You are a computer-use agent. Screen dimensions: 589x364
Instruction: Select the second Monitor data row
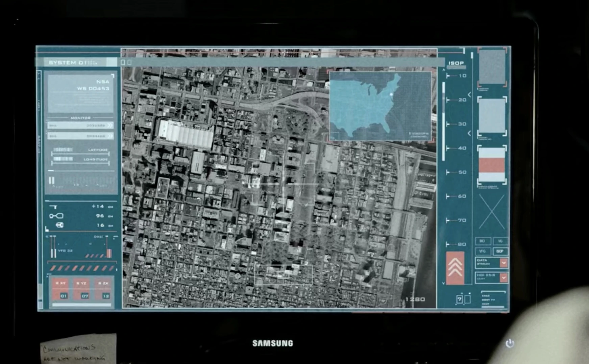coord(80,136)
